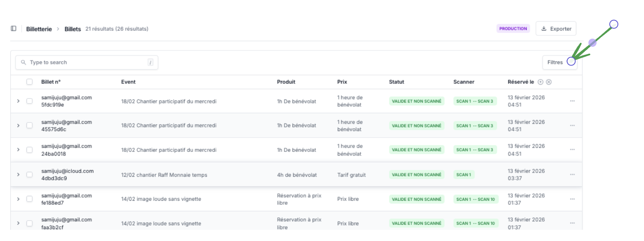This screenshot has height=241, width=644.
Task: Expand the row for ticket 5fdc919e
Action: click(x=18, y=101)
